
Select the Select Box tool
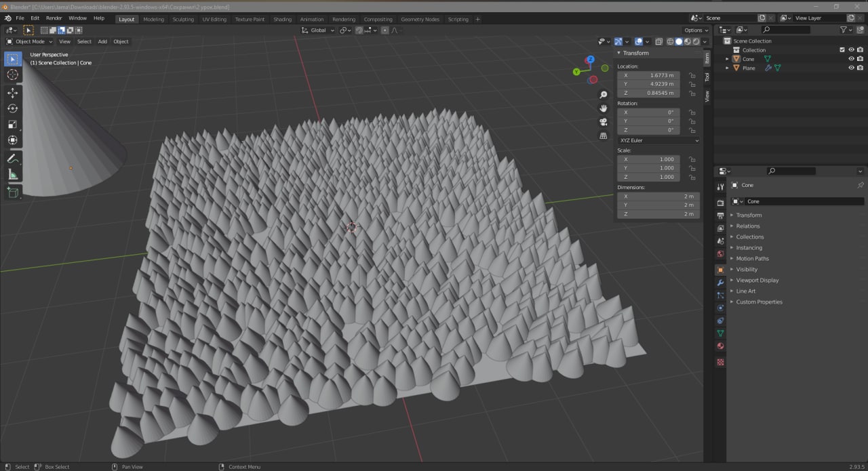12,59
